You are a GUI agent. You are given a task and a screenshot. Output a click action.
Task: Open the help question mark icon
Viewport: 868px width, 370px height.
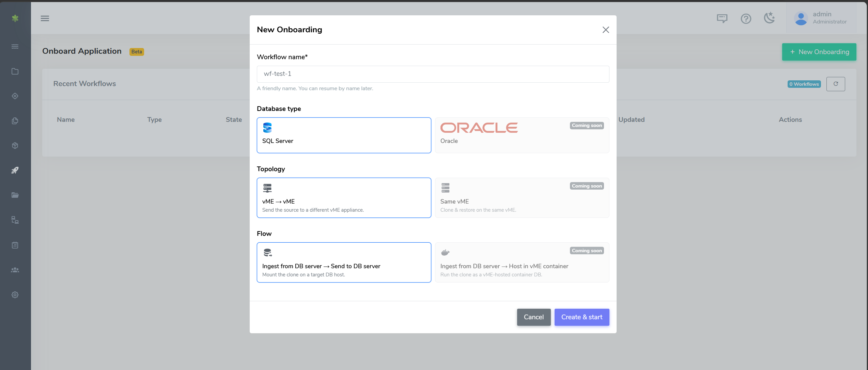[746, 18]
